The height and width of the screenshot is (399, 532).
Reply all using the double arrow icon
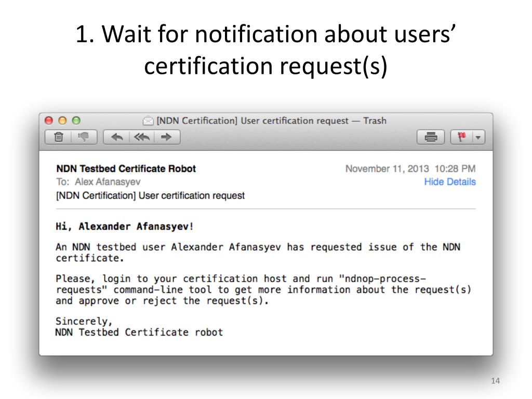click(142, 137)
